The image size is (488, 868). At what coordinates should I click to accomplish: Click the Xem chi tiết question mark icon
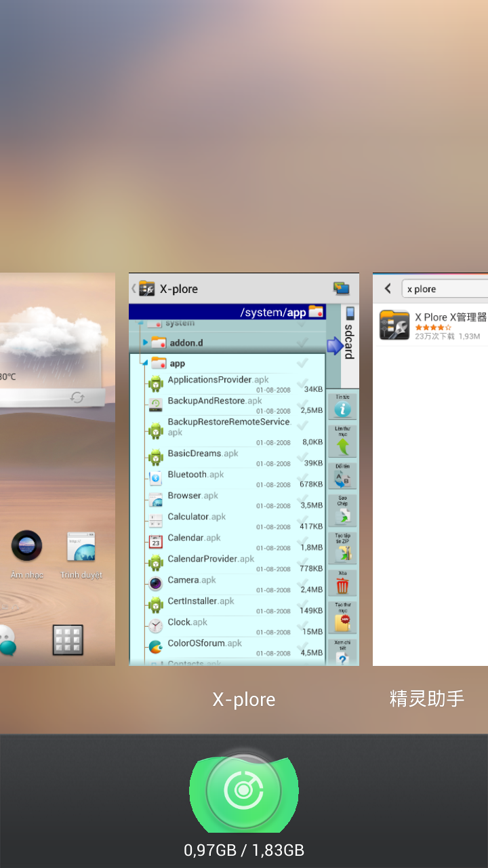pyautogui.click(x=343, y=652)
